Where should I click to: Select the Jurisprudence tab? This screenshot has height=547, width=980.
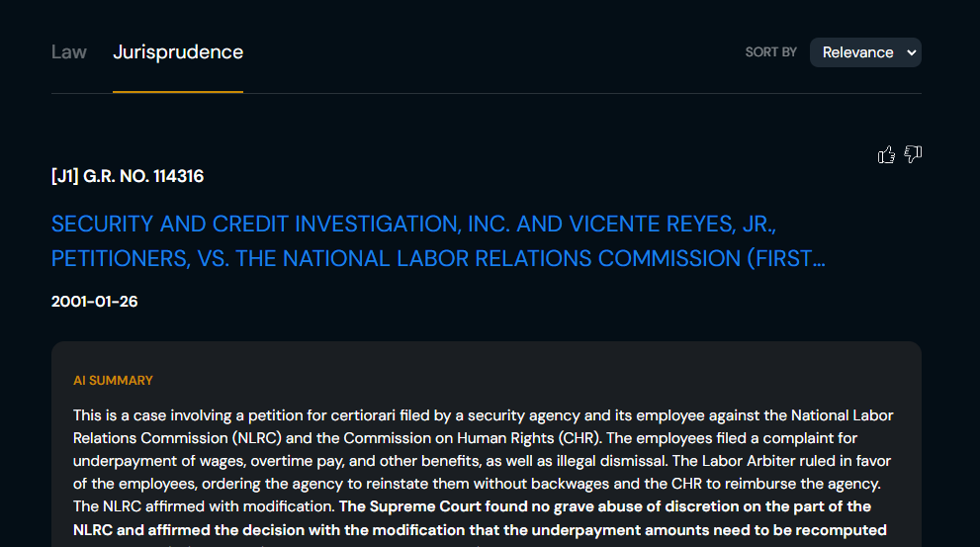pos(178,52)
